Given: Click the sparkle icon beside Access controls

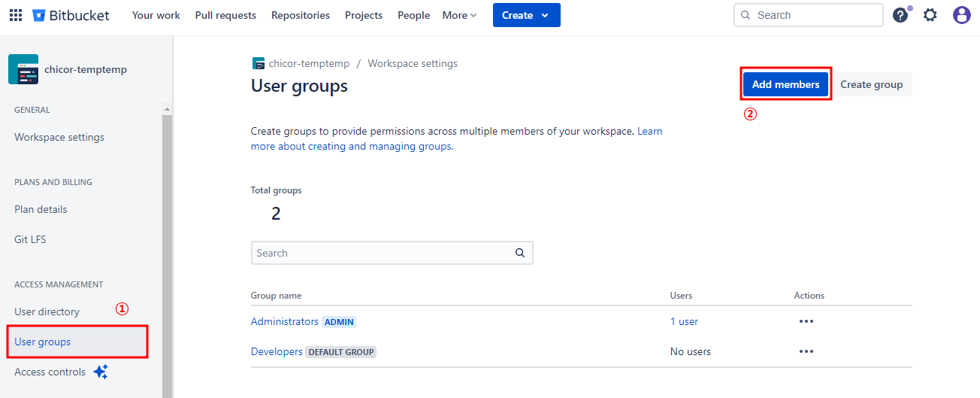Looking at the screenshot, I should (x=101, y=372).
